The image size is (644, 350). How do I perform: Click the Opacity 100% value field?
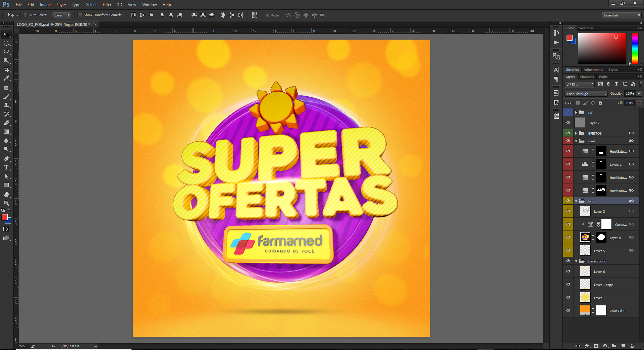pos(630,94)
